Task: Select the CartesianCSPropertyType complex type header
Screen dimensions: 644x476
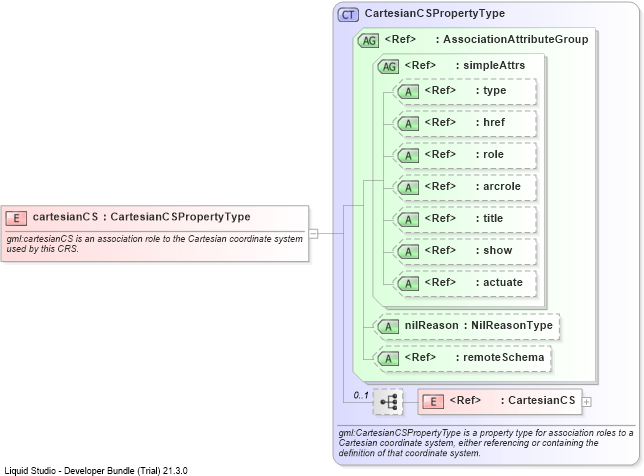Action: (435, 13)
